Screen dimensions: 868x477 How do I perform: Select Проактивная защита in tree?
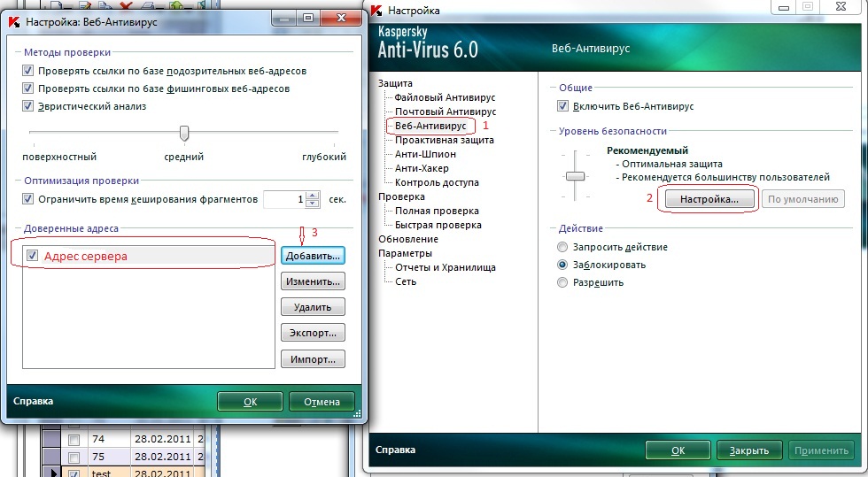click(445, 140)
